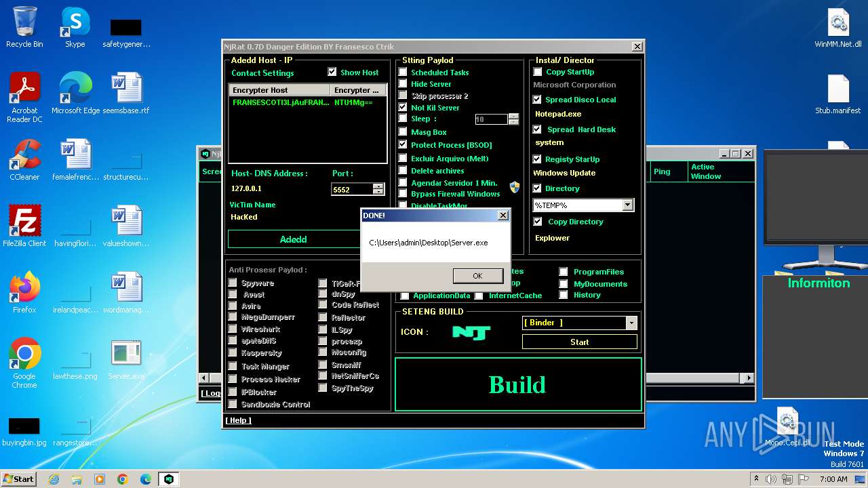
Task: Click the Adedd button
Action: coord(294,239)
